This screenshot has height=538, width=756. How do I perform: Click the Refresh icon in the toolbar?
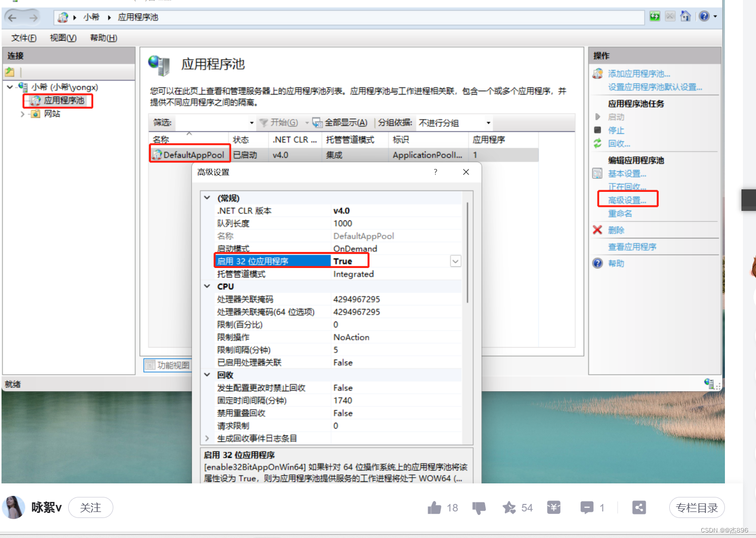click(x=655, y=16)
